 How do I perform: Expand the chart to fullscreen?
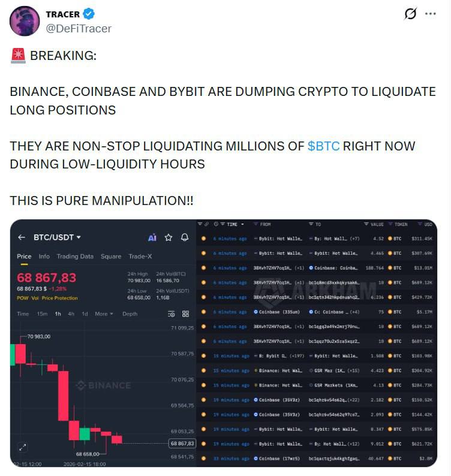(x=22, y=447)
